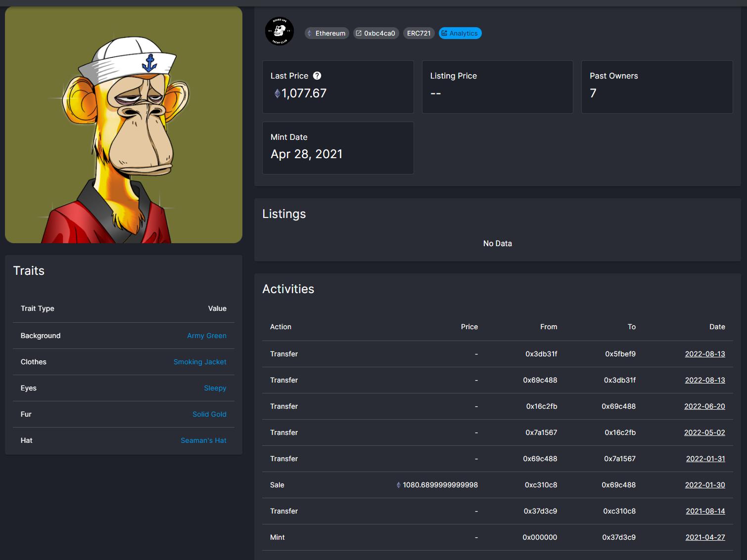Click the sale price 1080.6899999999998

click(439, 485)
